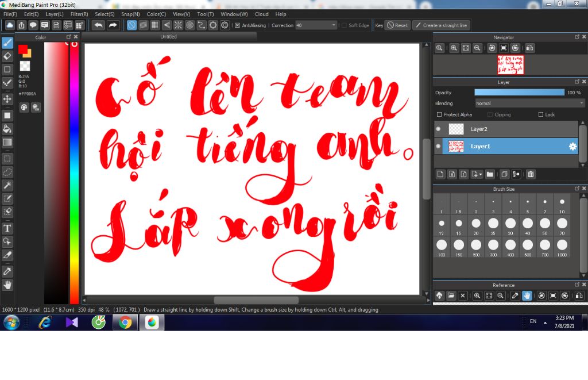Select the Brush tool in left toolbar
The image size is (588, 380).
coord(7,43)
